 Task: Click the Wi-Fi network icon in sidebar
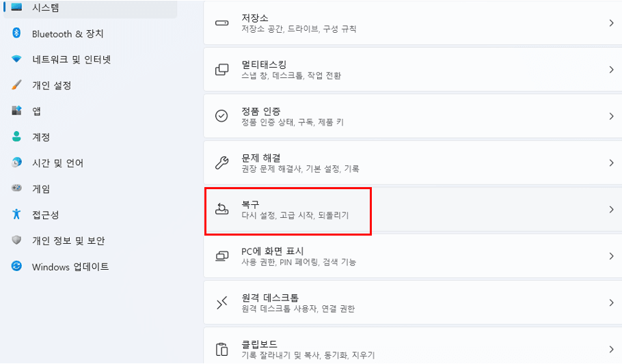tap(16, 59)
